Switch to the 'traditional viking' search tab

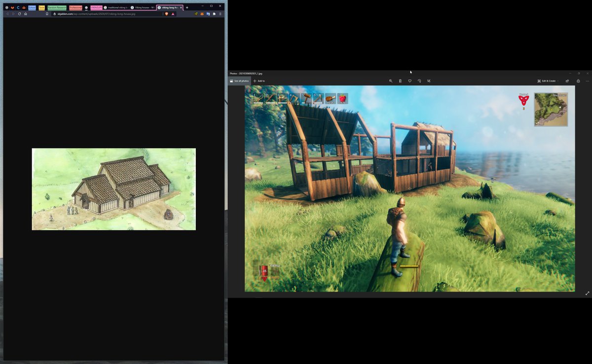point(116,7)
